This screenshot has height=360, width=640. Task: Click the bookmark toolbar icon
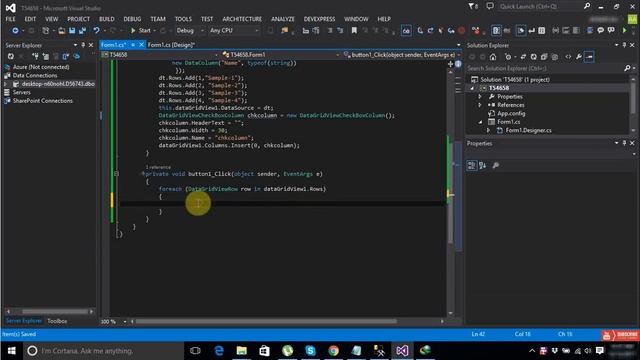[x=354, y=31]
